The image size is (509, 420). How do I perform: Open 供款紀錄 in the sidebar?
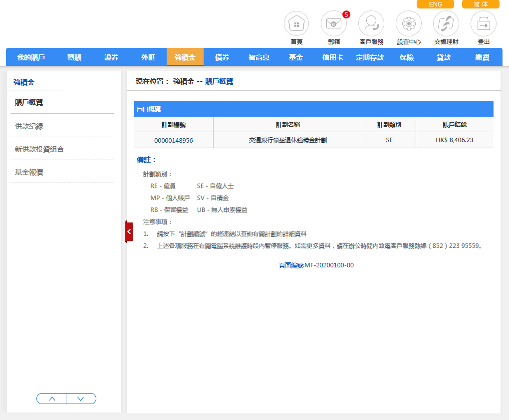coord(29,126)
